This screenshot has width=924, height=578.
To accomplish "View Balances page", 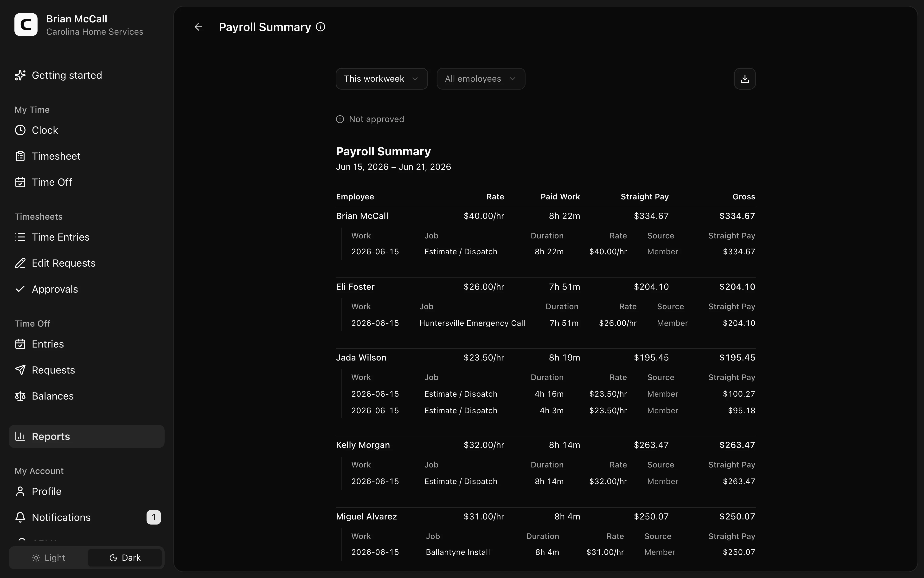I will [x=87, y=396].
